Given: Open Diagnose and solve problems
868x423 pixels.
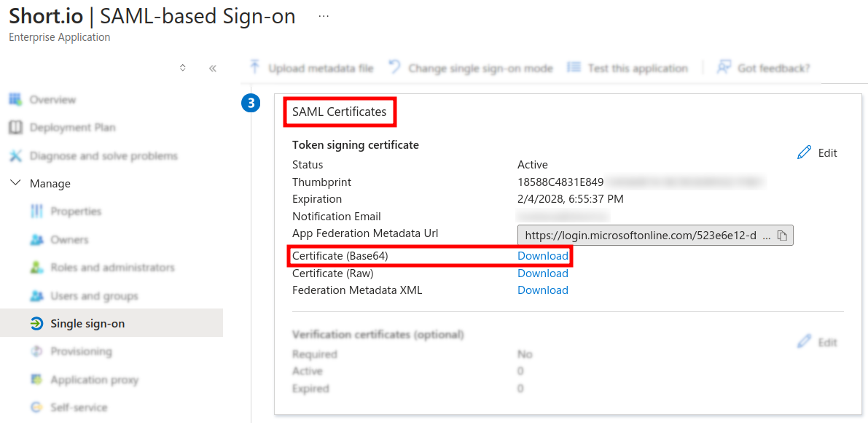Looking at the screenshot, I should click(103, 156).
